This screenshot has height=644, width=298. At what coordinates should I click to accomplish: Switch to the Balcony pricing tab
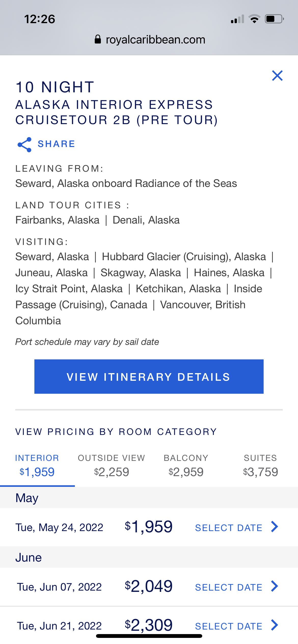point(186,466)
